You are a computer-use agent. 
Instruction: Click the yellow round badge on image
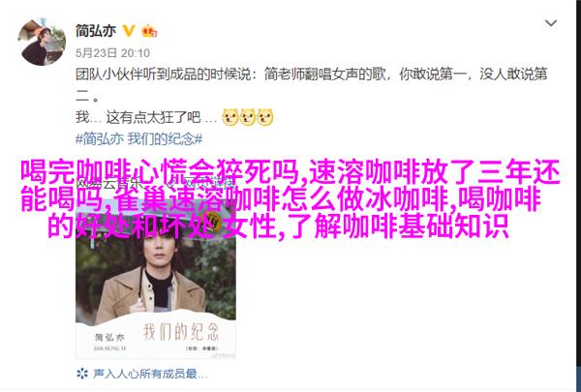[x=212, y=221]
